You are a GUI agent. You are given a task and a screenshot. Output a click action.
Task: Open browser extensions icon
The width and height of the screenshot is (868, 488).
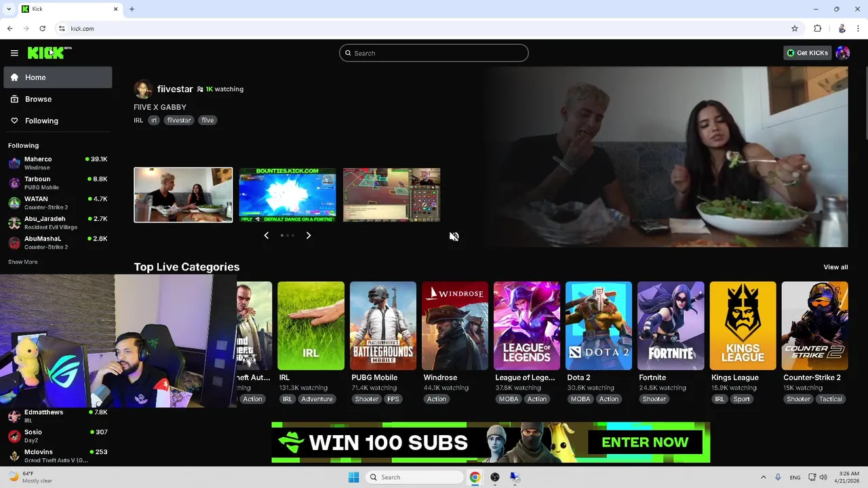[817, 28]
